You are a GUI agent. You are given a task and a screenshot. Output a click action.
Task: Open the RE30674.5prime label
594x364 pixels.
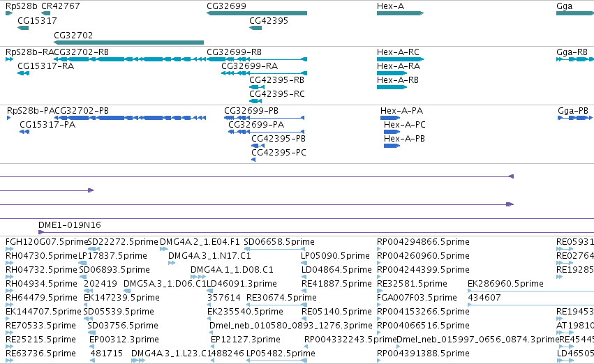pyautogui.click(x=281, y=298)
